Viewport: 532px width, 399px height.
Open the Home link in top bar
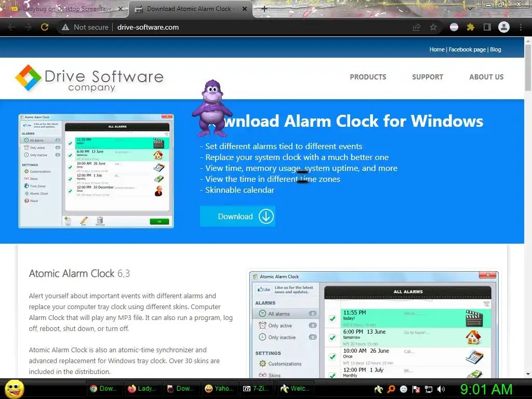(x=436, y=49)
